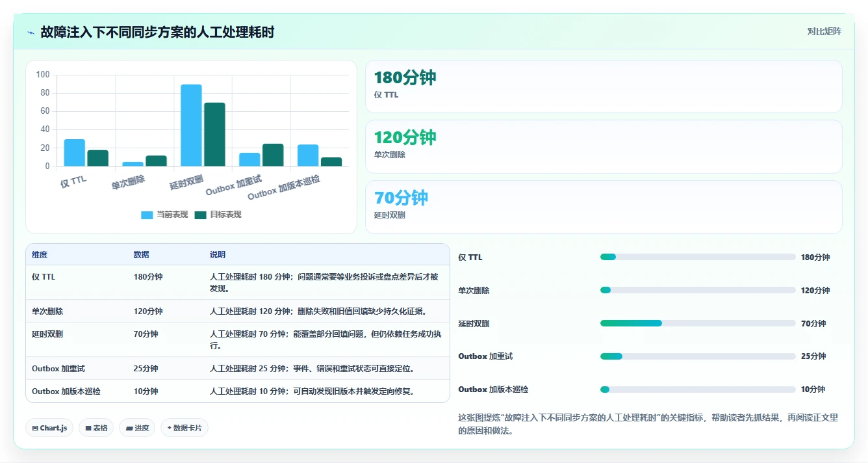Screen dimensions: 868x463
Task: Click the blue 延时双删 chart bar
Action: point(191,126)
